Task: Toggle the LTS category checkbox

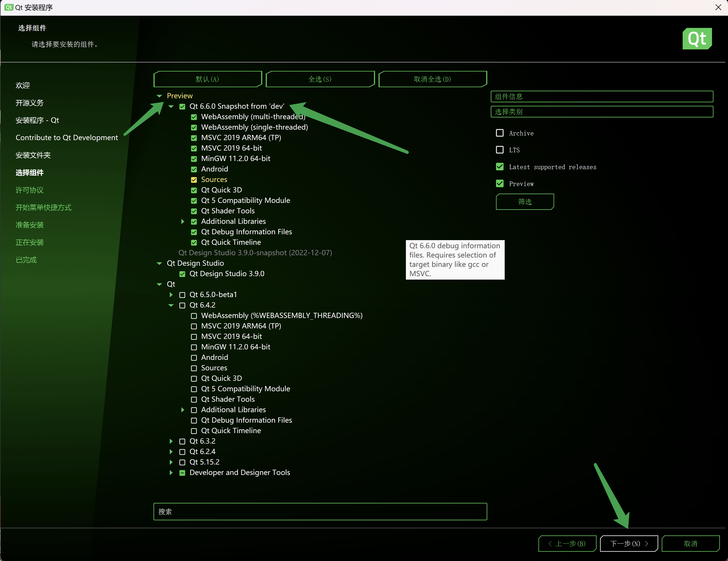Action: pos(500,150)
